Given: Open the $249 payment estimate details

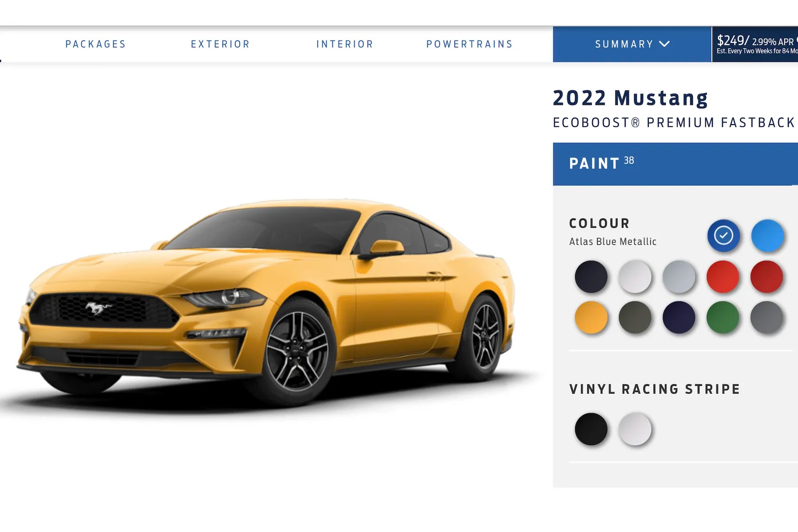Looking at the screenshot, I should [x=755, y=44].
